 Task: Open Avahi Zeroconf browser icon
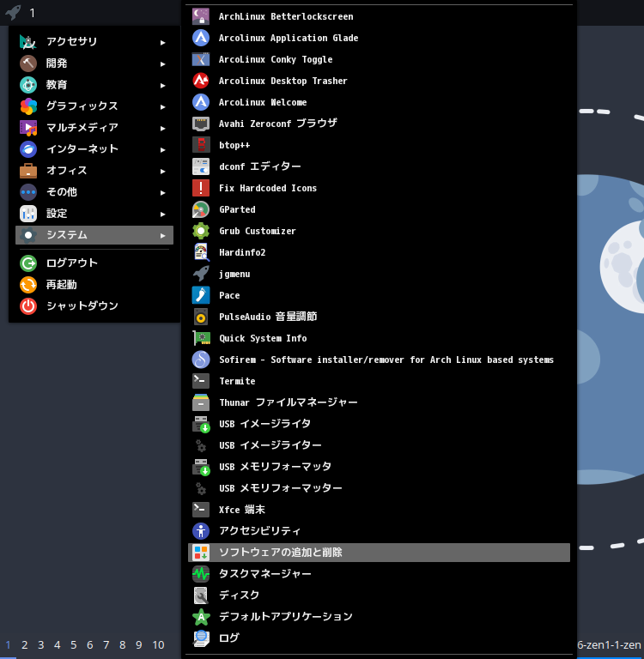(x=201, y=124)
